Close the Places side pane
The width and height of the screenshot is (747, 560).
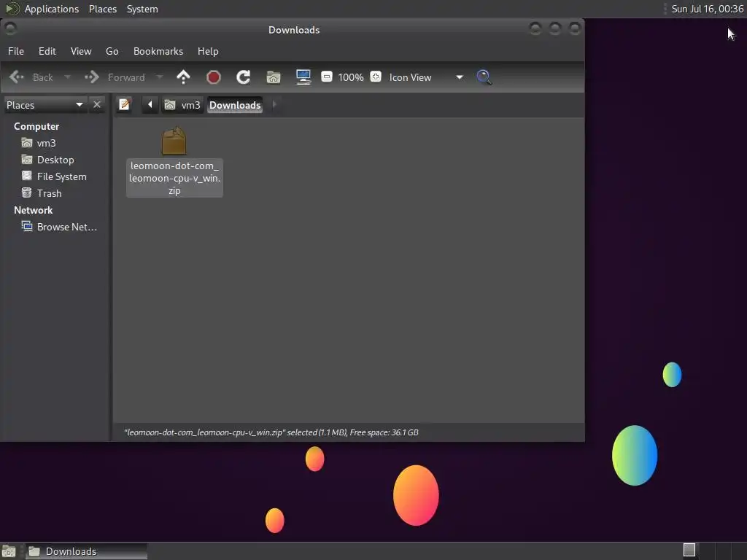click(97, 104)
